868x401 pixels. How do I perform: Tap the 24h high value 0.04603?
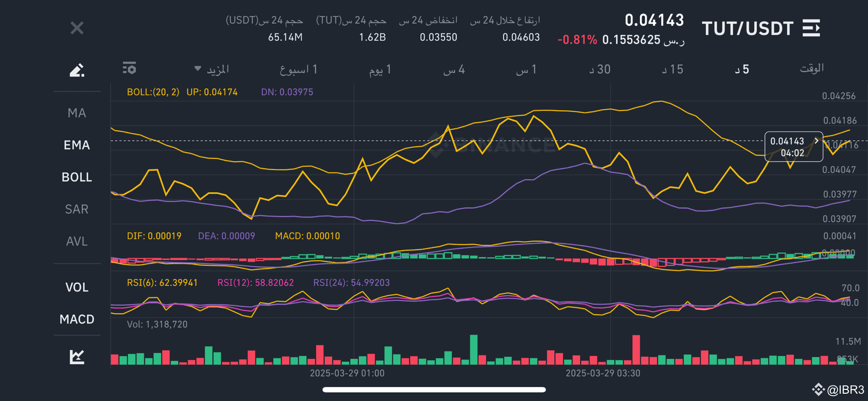coord(521,37)
